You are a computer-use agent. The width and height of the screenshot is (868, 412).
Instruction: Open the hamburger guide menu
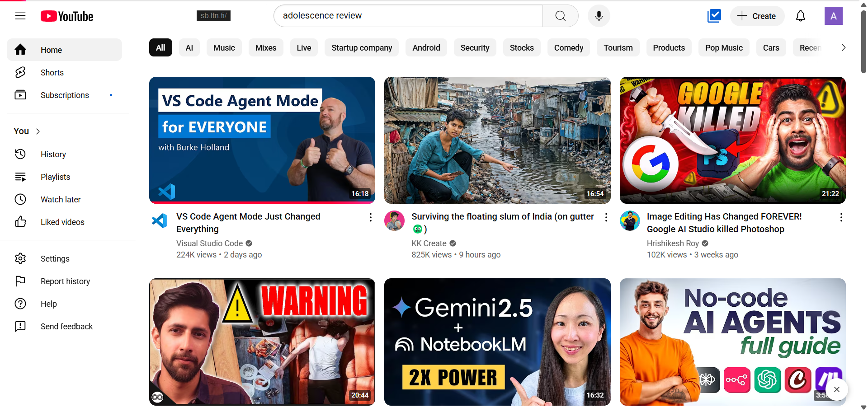pyautogui.click(x=20, y=16)
